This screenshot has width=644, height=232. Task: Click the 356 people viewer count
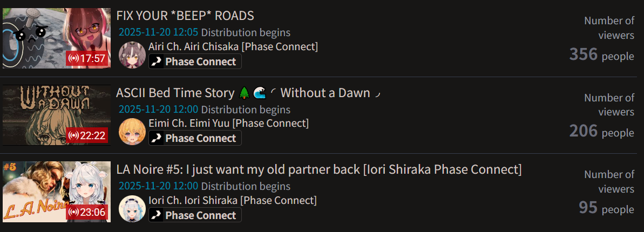tap(601, 54)
